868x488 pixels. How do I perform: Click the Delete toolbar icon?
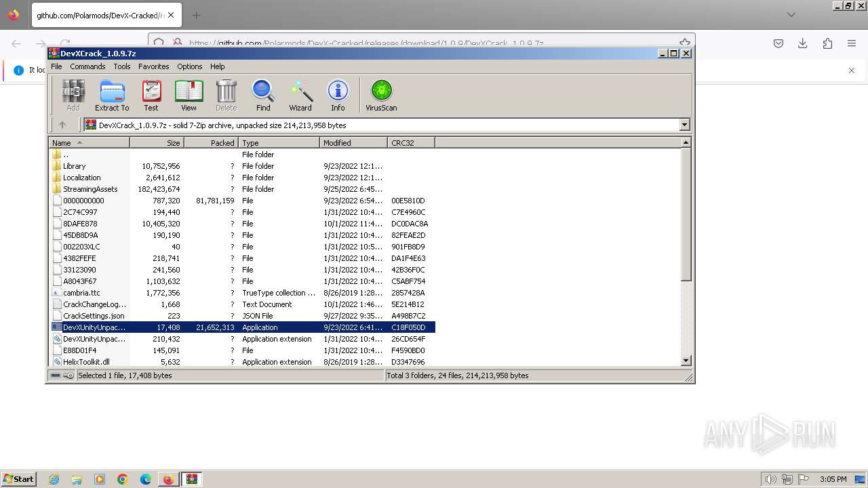click(226, 96)
